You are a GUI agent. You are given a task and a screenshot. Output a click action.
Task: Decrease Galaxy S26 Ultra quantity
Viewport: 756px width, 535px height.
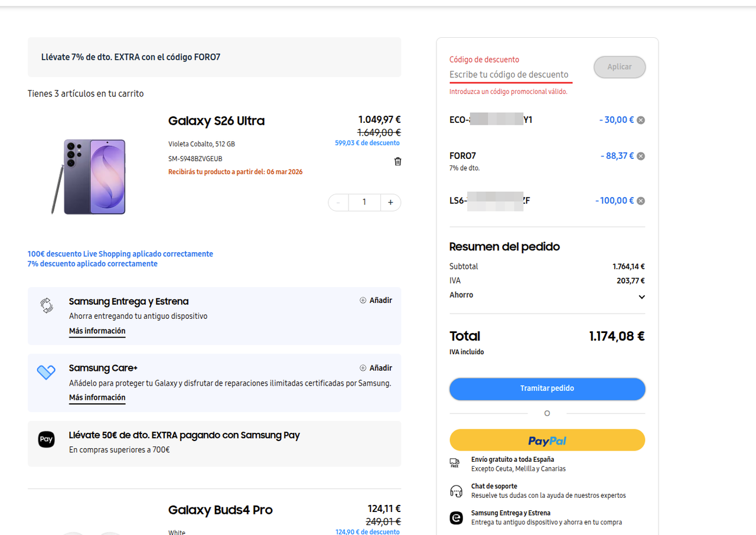338,203
